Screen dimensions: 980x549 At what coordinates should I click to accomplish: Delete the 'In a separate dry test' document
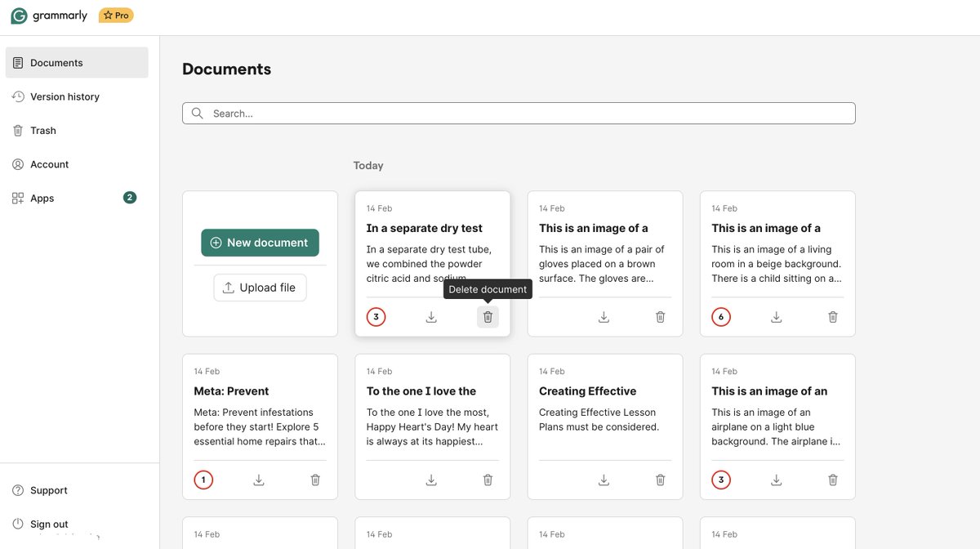tap(488, 317)
